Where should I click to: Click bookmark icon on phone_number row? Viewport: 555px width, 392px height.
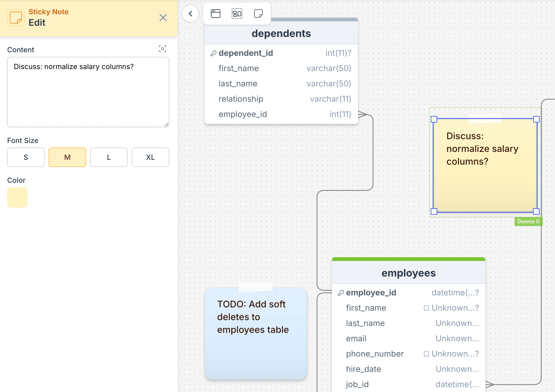pyautogui.click(x=426, y=354)
